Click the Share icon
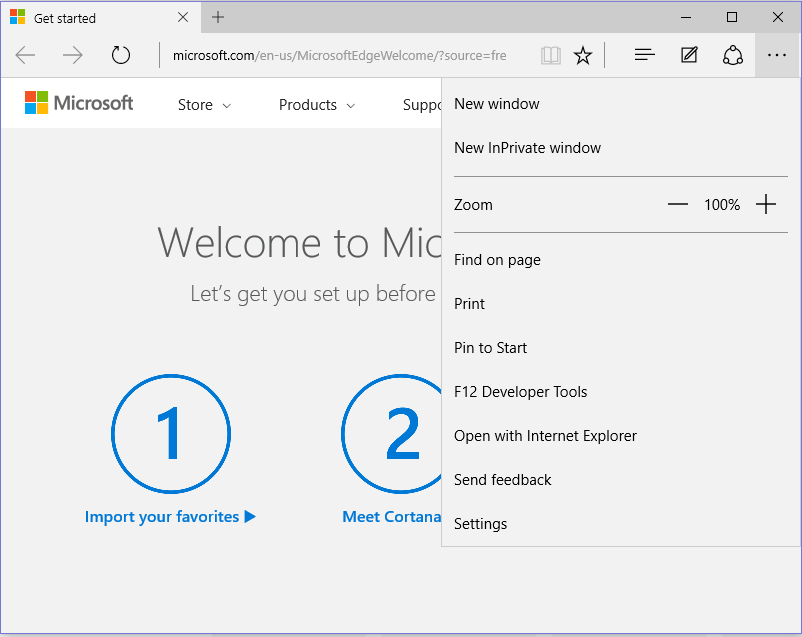The width and height of the screenshot is (802, 637). pyautogui.click(x=733, y=55)
